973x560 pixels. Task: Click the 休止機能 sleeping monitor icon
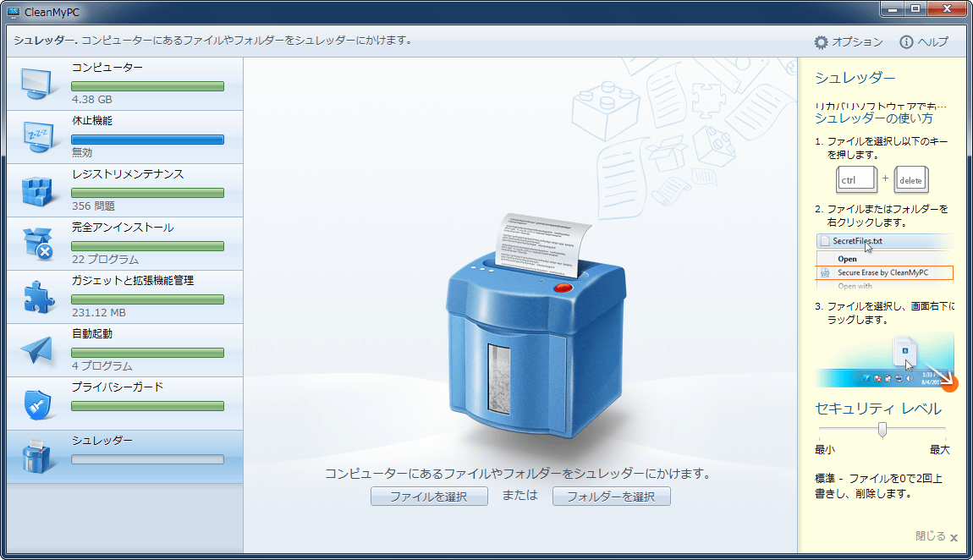pos(38,136)
